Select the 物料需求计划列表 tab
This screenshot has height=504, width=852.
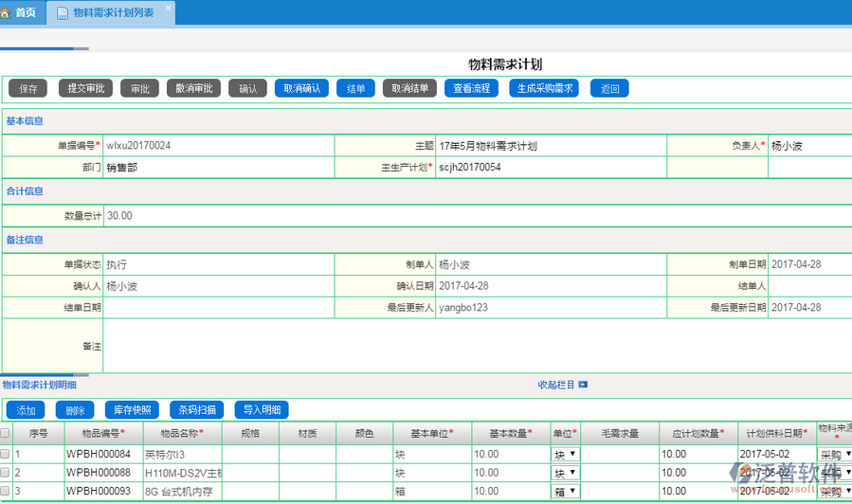pyautogui.click(x=113, y=13)
